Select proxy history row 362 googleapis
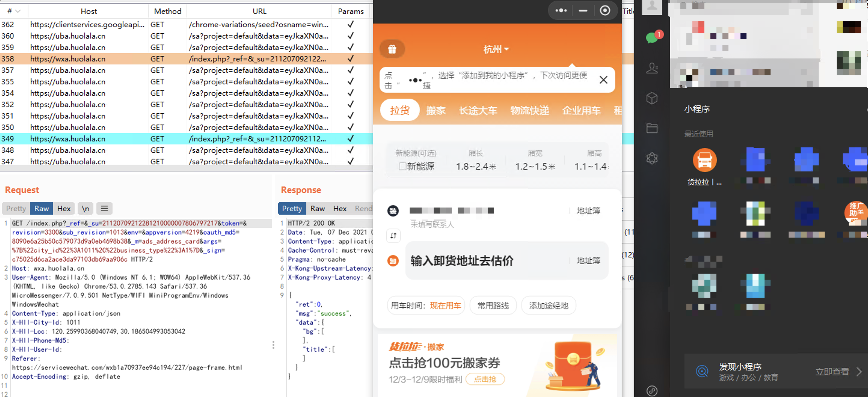The image size is (868, 397). (186, 25)
